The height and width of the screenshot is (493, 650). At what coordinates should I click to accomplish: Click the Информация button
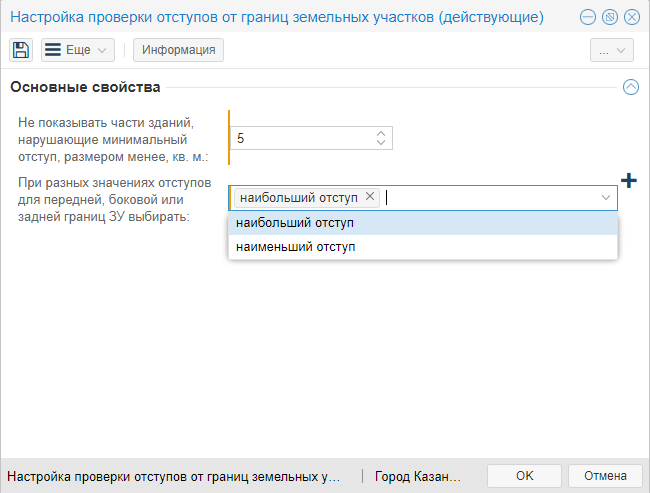(x=178, y=50)
